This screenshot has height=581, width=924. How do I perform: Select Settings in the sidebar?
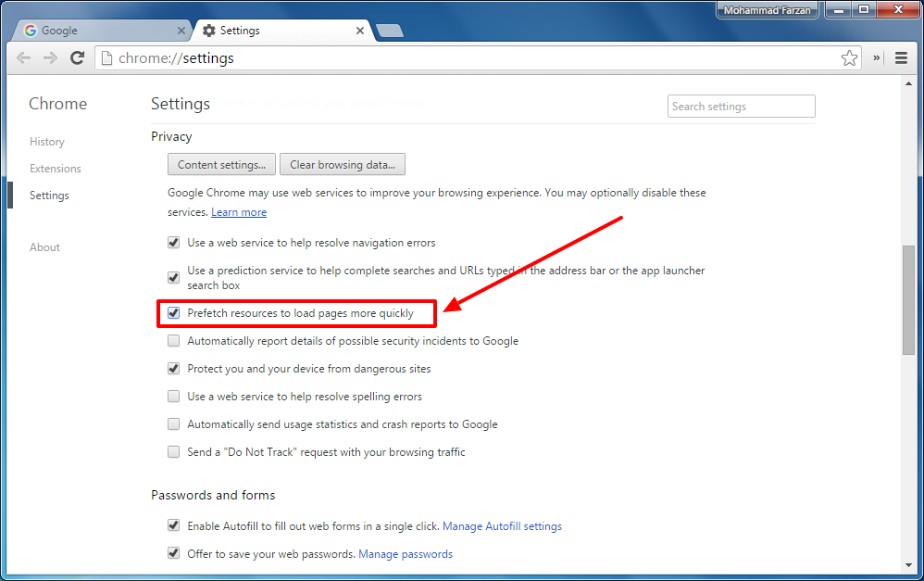pos(49,196)
